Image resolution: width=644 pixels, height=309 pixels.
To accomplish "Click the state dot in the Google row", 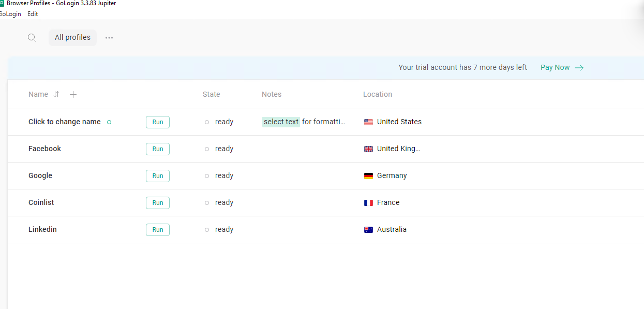I will (207, 176).
